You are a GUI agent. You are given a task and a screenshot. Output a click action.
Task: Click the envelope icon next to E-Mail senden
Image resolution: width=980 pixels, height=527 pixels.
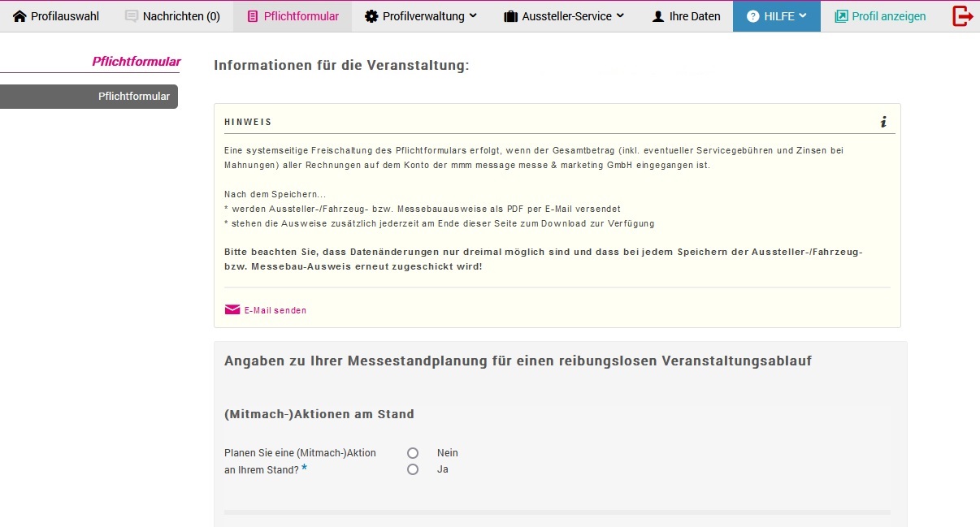pos(231,309)
